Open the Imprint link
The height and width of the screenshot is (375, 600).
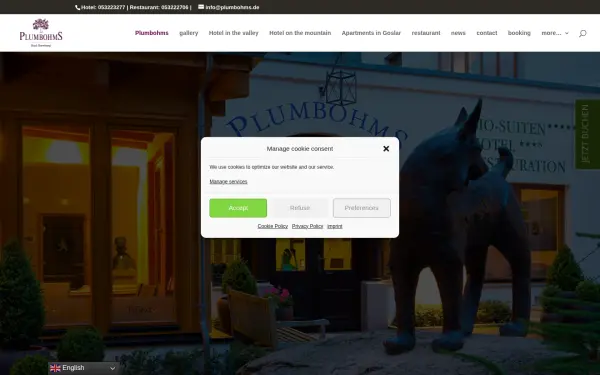pyautogui.click(x=335, y=226)
